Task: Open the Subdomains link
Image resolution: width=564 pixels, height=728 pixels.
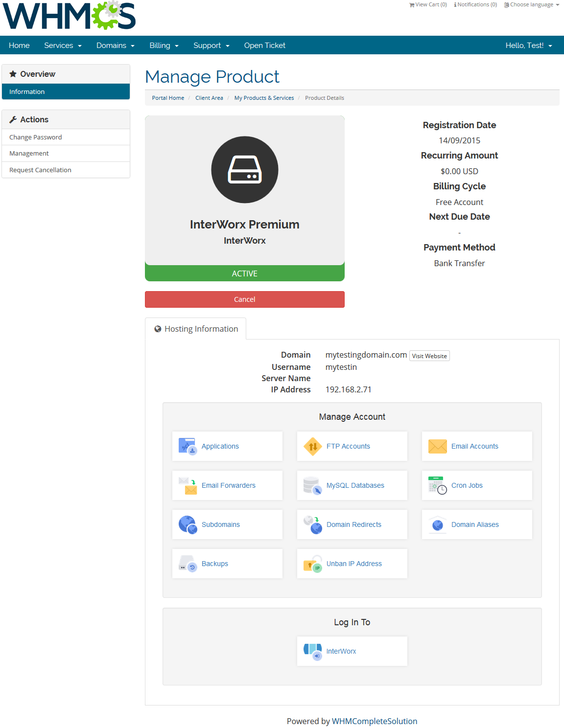Action: (x=221, y=524)
